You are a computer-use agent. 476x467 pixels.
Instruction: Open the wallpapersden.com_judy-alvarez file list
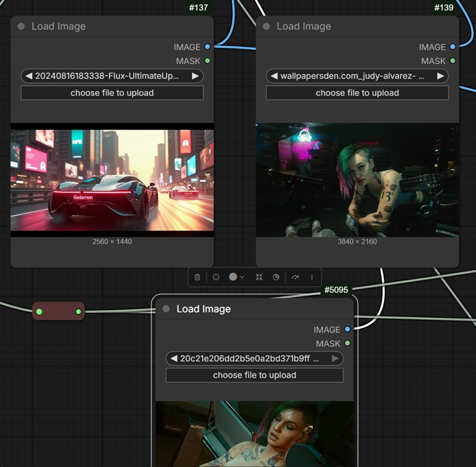(358, 76)
